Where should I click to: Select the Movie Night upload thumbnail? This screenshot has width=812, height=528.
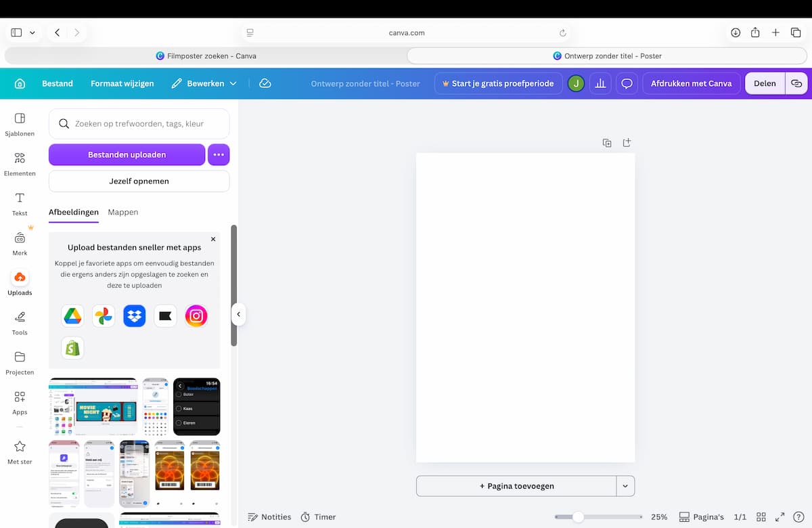pos(93,407)
